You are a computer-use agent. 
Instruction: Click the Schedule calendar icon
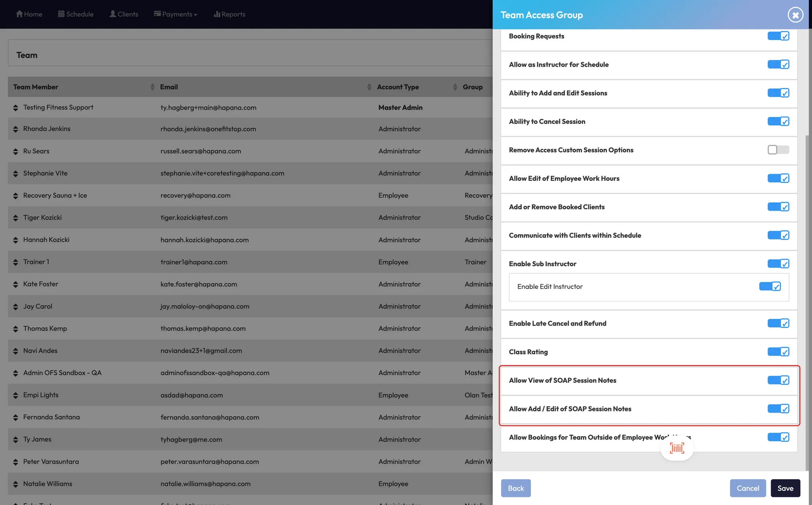click(x=61, y=14)
